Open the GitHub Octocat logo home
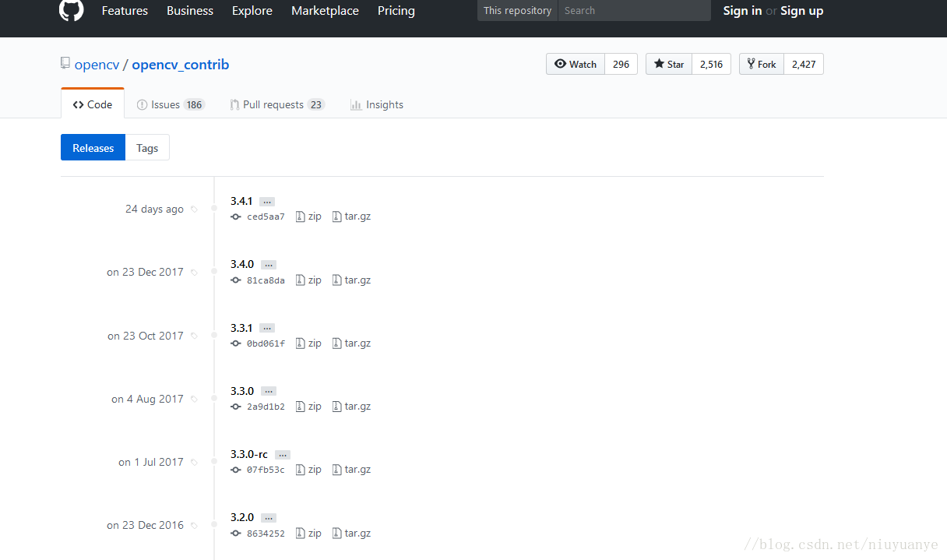Image resolution: width=947 pixels, height=560 pixels. (71, 10)
